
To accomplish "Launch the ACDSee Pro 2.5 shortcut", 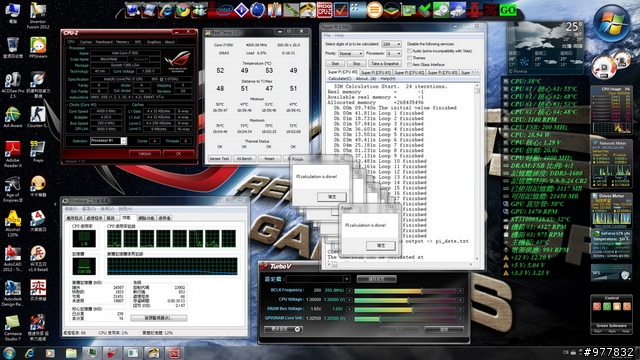I will pos(13,85).
